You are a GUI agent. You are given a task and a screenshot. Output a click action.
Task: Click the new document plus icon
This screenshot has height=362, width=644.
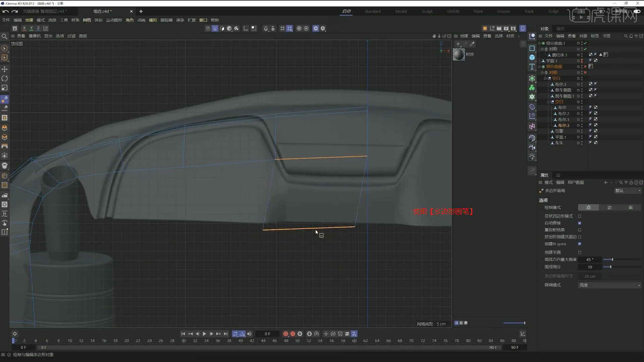(x=141, y=11)
